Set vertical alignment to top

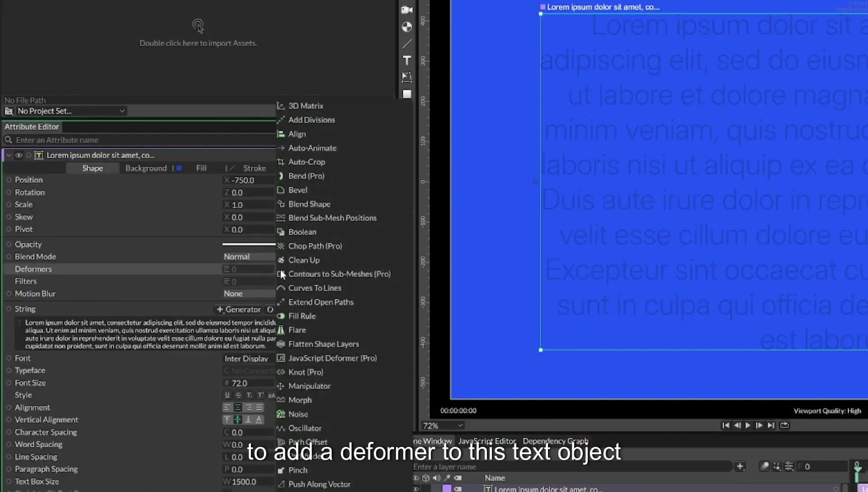click(227, 420)
